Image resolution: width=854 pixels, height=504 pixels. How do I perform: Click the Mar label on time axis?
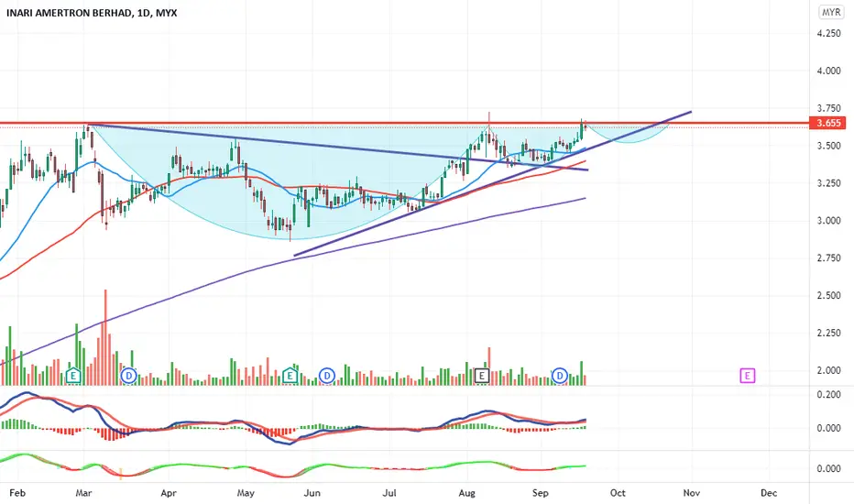point(83,493)
